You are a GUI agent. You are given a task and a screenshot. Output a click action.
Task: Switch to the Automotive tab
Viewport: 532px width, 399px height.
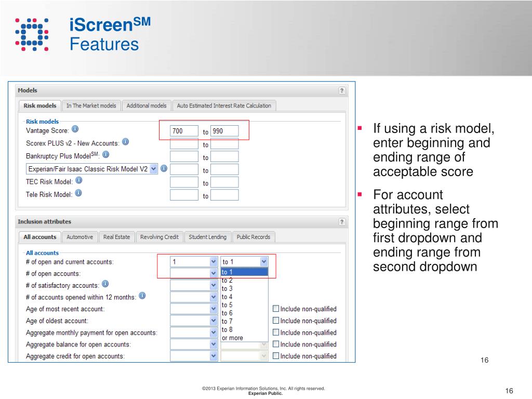tap(79, 237)
